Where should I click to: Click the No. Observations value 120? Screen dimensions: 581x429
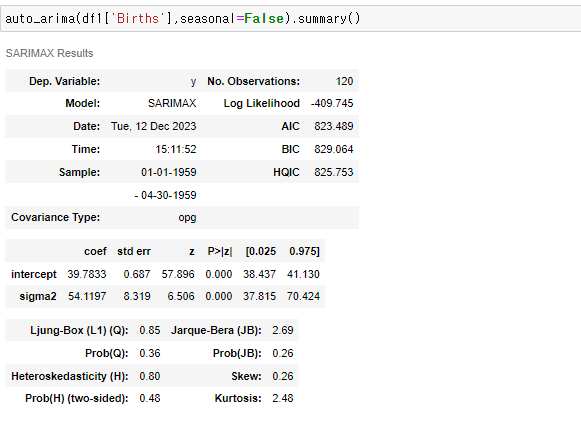pyautogui.click(x=344, y=81)
